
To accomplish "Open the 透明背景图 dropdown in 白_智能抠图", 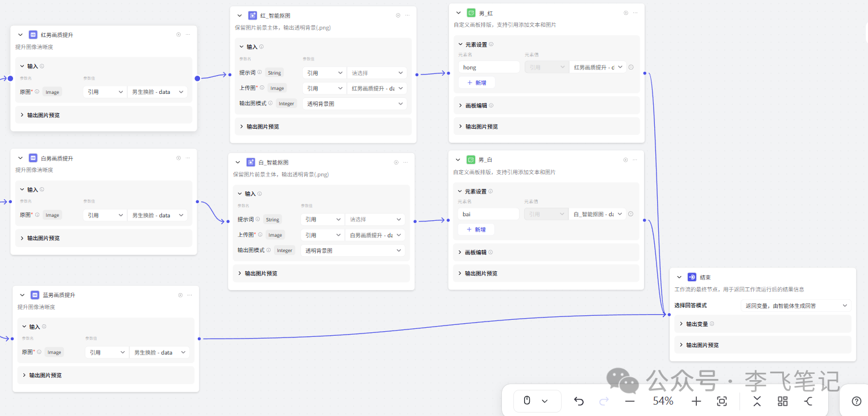I will click(353, 250).
